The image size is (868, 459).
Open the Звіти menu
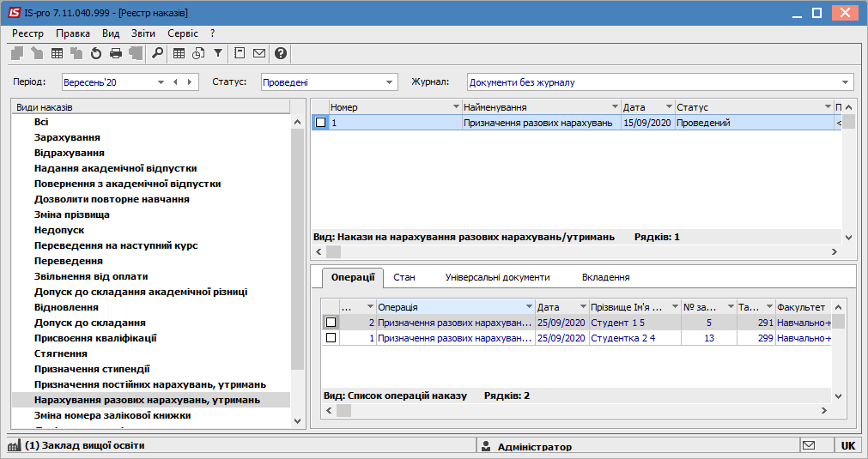143,33
